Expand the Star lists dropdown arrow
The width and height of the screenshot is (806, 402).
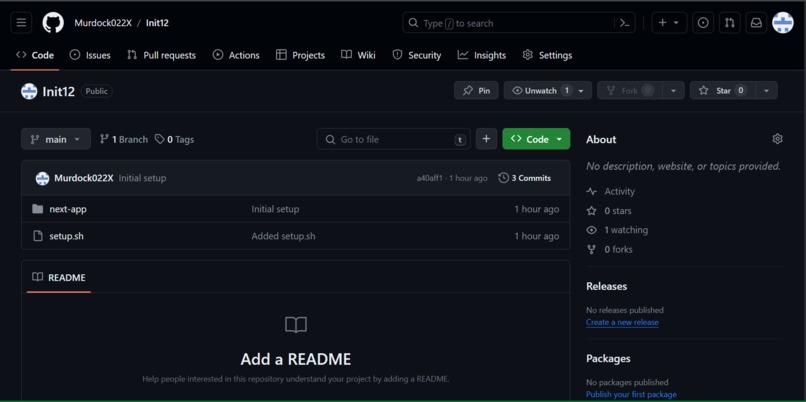point(766,90)
